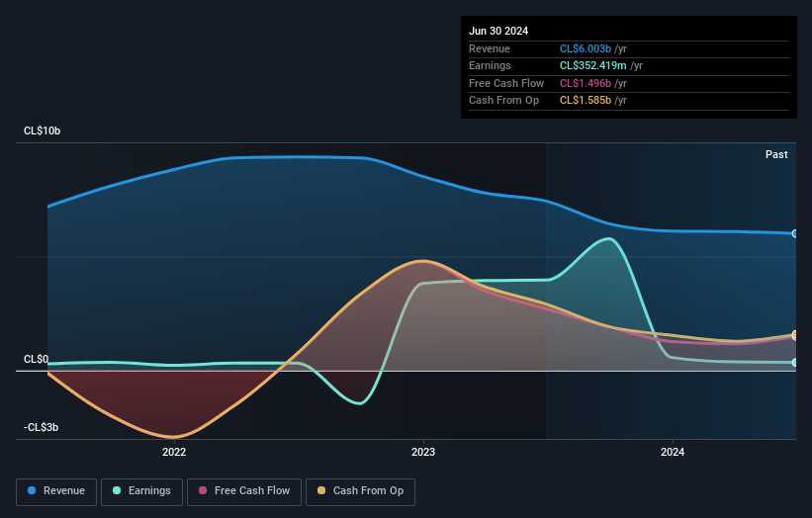Select the 2023 x-axis label
This screenshot has height=518, width=812.
pyautogui.click(x=423, y=452)
